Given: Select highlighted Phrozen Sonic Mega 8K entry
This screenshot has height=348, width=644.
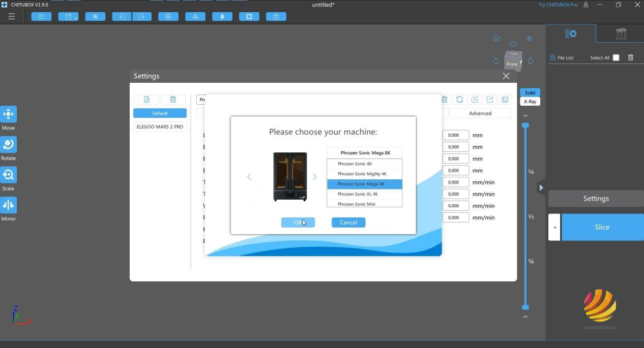Looking at the screenshot, I should tap(364, 184).
